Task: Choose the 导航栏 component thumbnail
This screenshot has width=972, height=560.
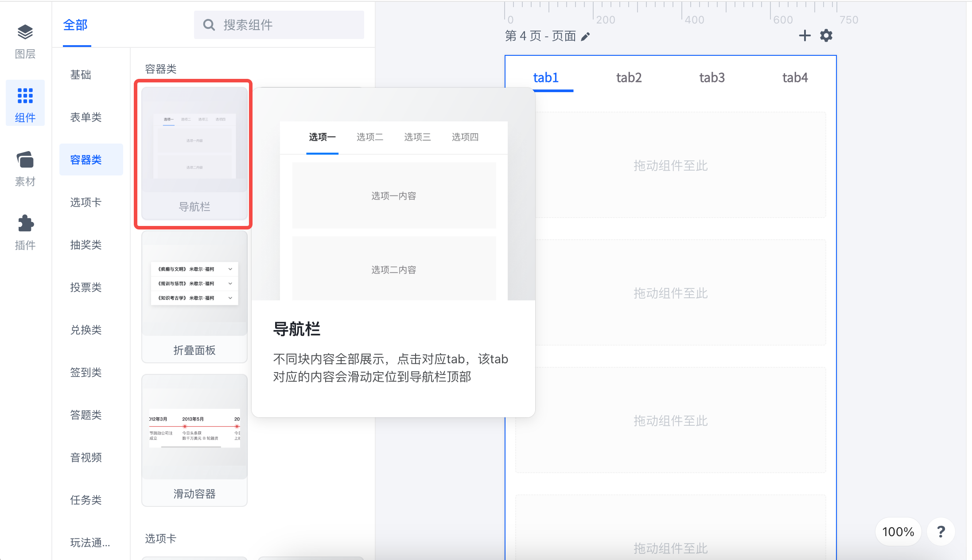Action: (194, 153)
